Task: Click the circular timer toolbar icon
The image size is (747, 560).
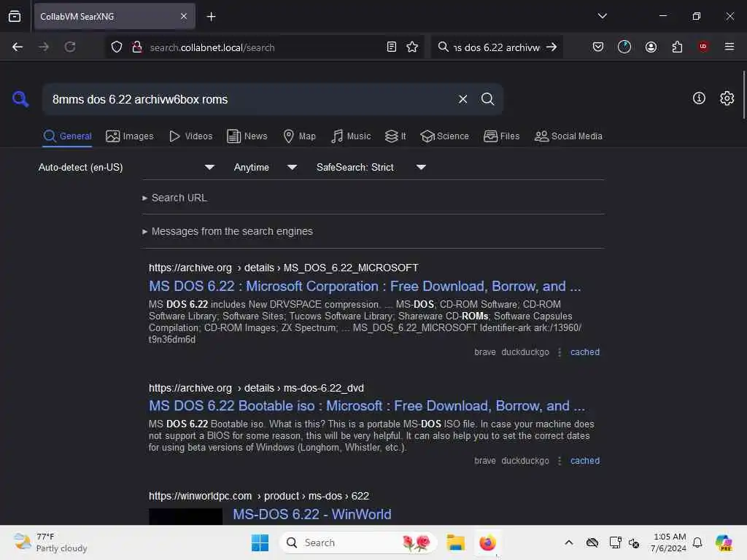Action: [624, 47]
